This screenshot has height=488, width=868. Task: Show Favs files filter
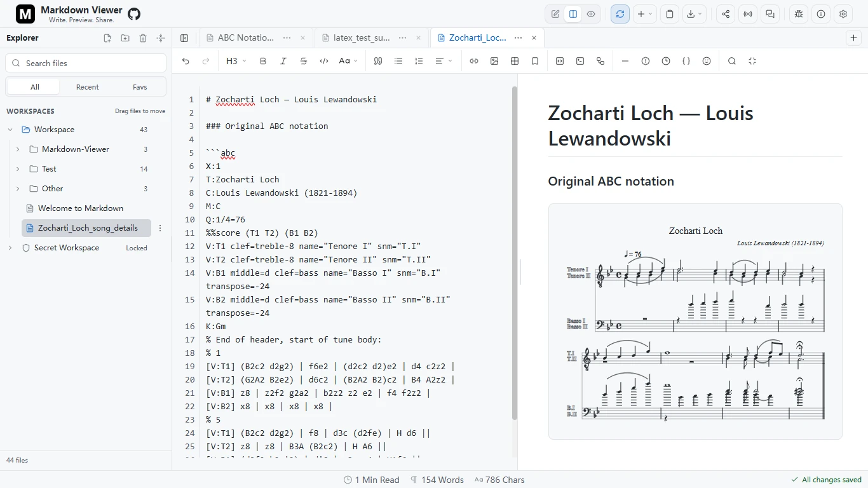pyautogui.click(x=140, y=87)
